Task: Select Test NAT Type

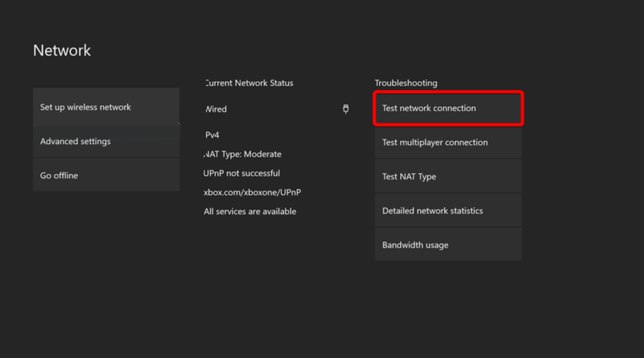Action: [448, 176]
